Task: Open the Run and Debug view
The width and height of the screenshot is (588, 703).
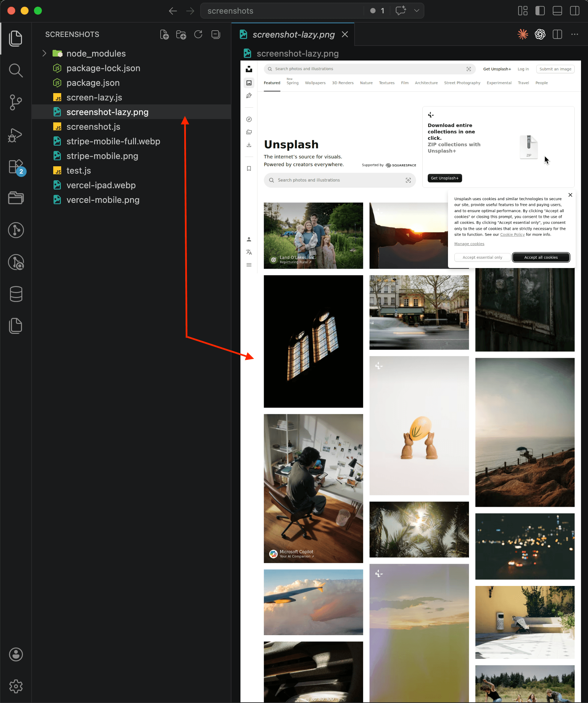Action: click(x=16, y=135)
